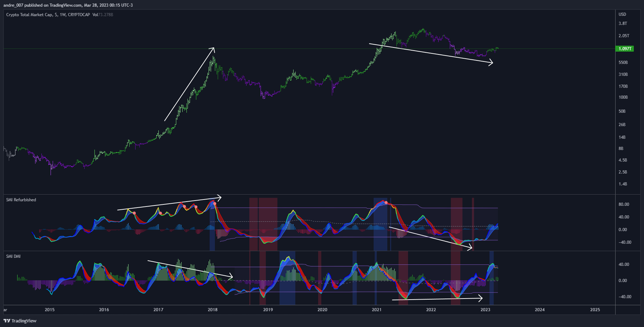Click the SMI Refurbished indicator label

(21, 200)
